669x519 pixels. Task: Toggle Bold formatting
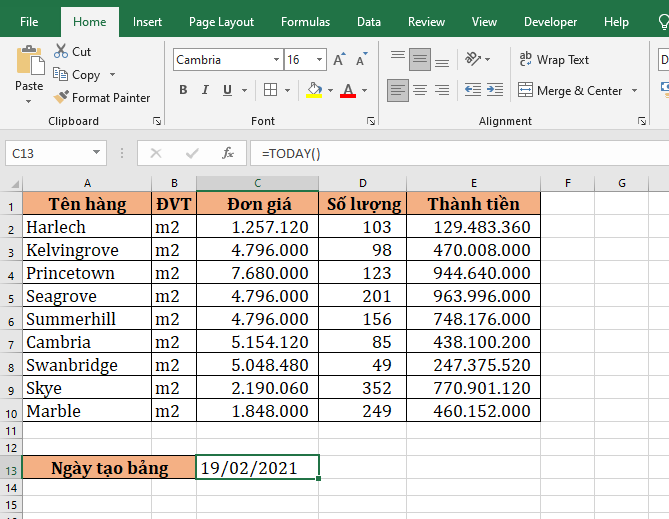point(183,91)
